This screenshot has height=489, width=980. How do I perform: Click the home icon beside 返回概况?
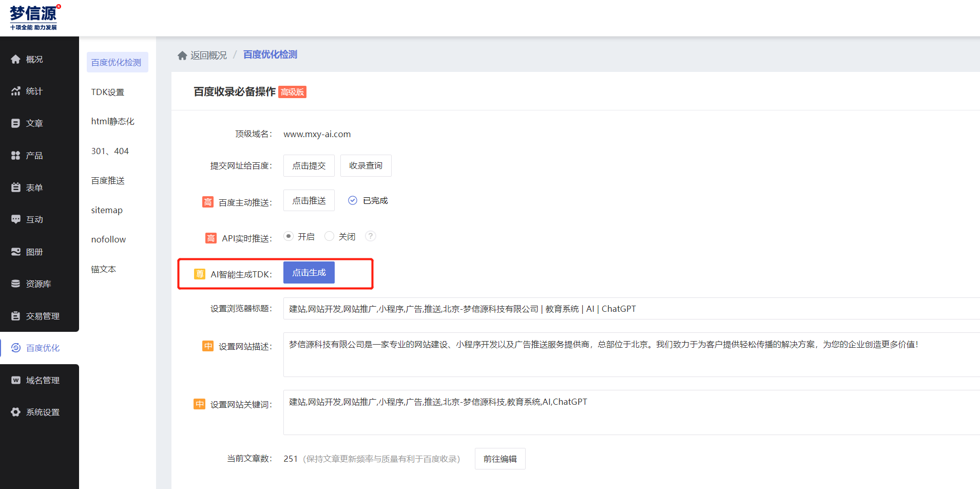tap(182, 55)
